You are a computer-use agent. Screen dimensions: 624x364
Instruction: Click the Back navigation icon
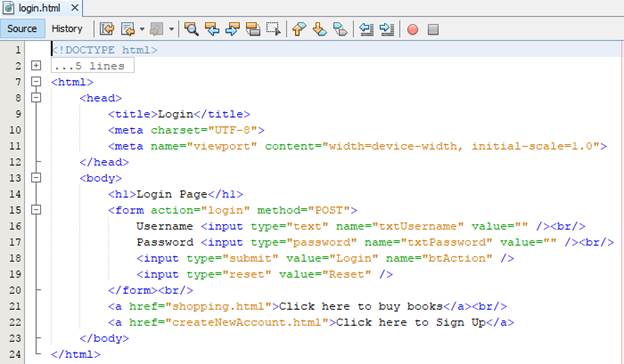click(x=128, y=29)
